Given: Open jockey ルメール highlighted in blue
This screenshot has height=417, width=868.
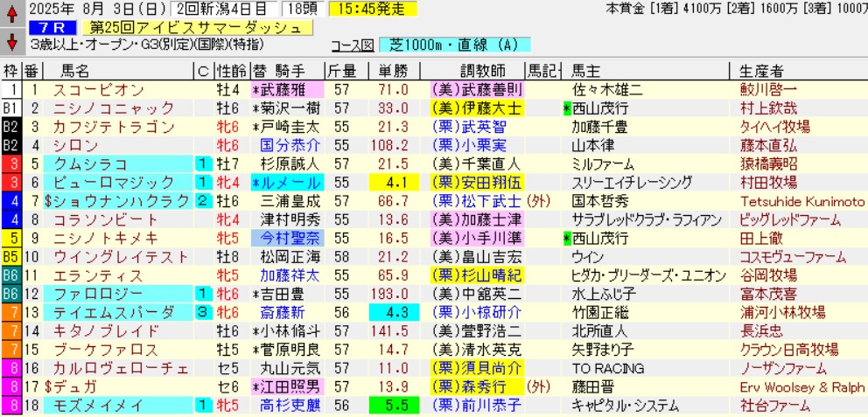Looking at the screenshot, I should [x=287, y=183].
